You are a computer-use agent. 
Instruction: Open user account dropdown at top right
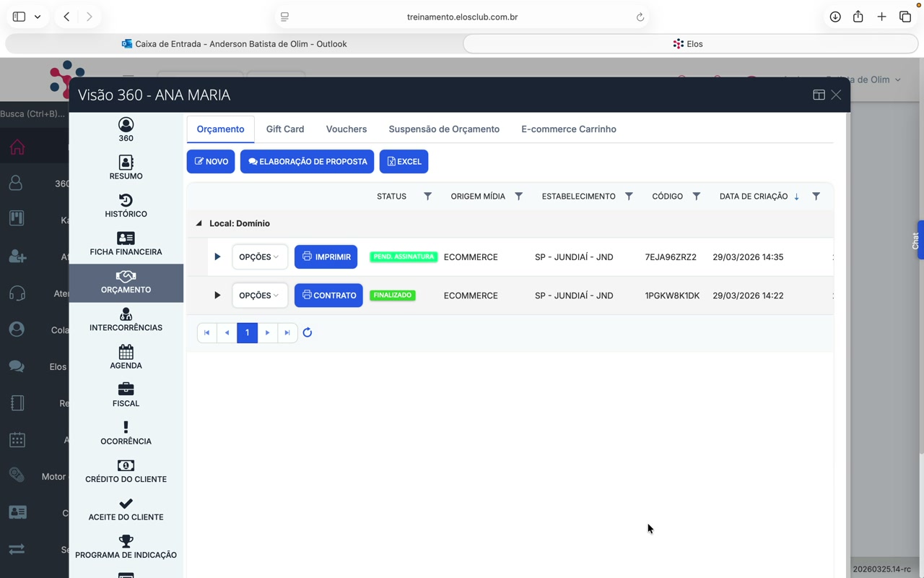pyautogui.click(x=898, y=79)
